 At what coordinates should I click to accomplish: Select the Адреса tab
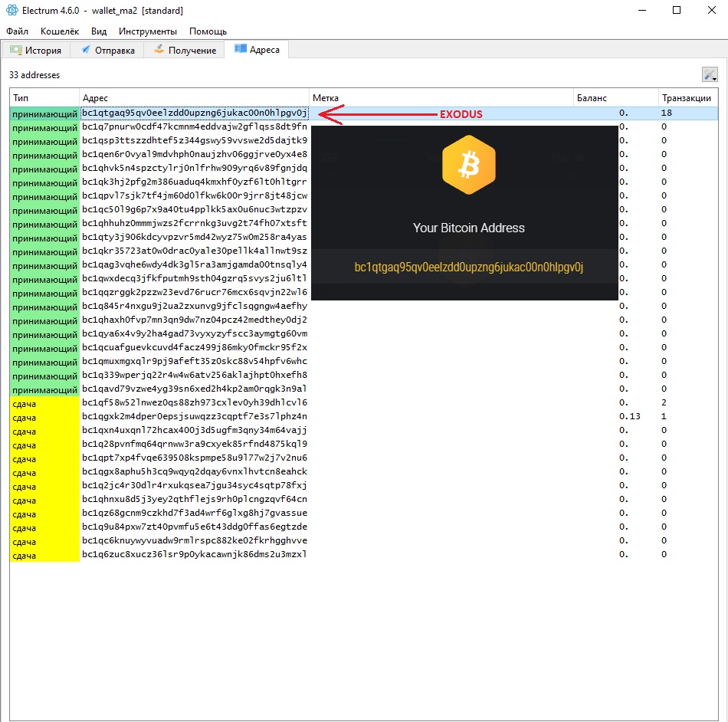[x=257, y=50]
